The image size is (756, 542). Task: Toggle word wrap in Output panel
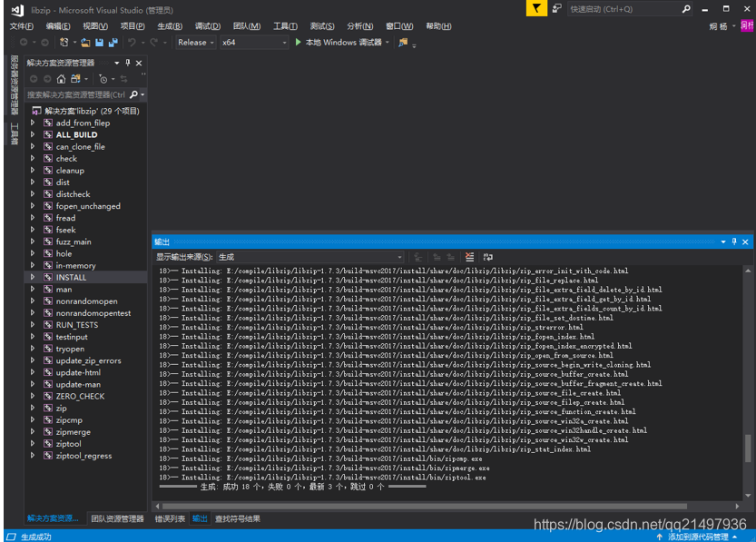[x=488, y=257]
